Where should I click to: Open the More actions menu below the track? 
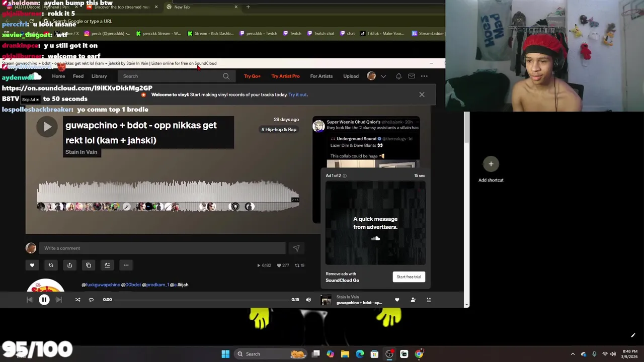coord(126,265)
